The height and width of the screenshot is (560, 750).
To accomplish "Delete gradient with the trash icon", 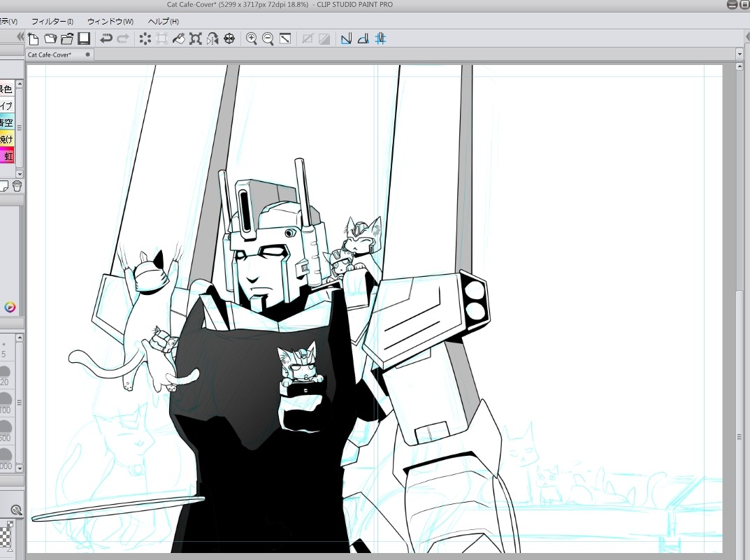I will 17,186.
